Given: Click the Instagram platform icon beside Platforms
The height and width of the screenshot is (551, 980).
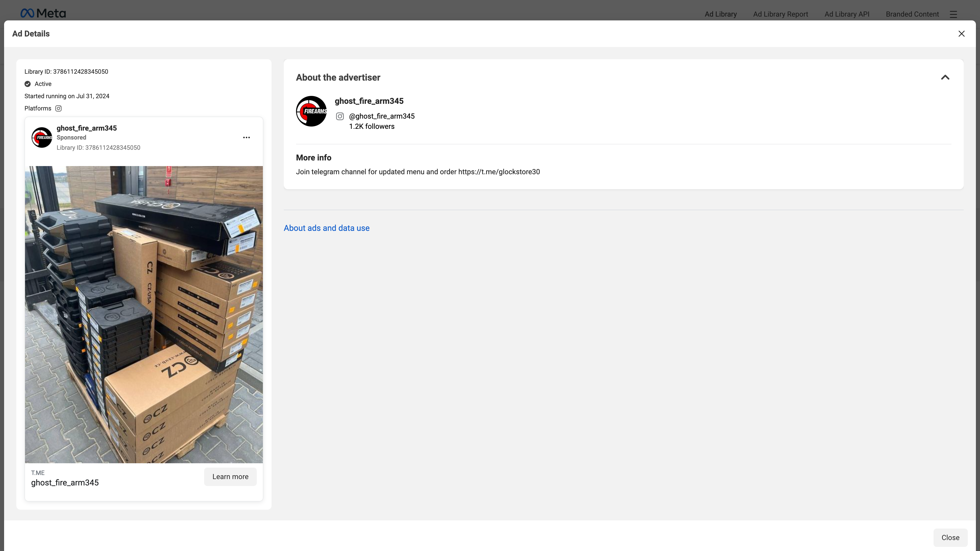Looking at the screenshot, I should (58, 108).
